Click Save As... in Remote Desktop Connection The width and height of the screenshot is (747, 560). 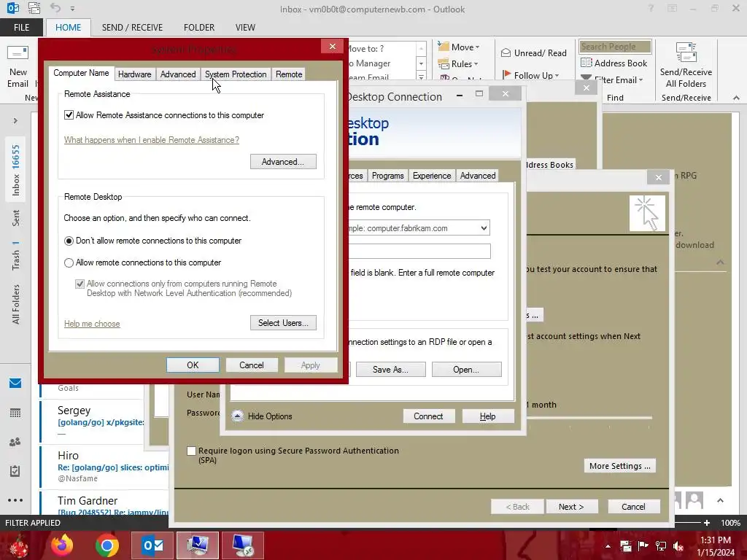[x=391, y=370]
